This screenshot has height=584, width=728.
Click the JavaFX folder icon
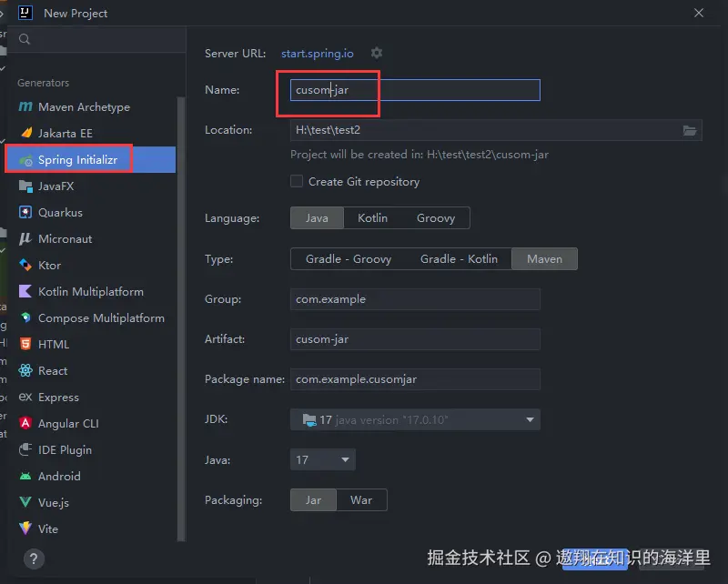click(x=25, y=186)
